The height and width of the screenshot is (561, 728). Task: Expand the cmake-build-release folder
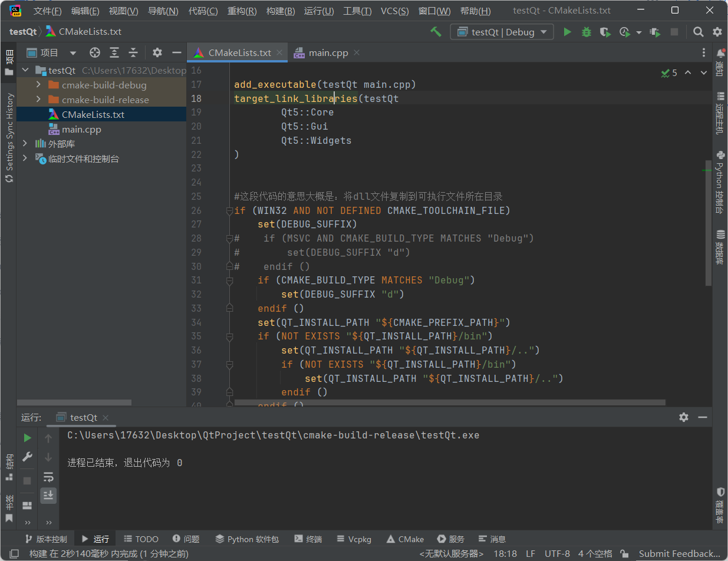[38, 100]
